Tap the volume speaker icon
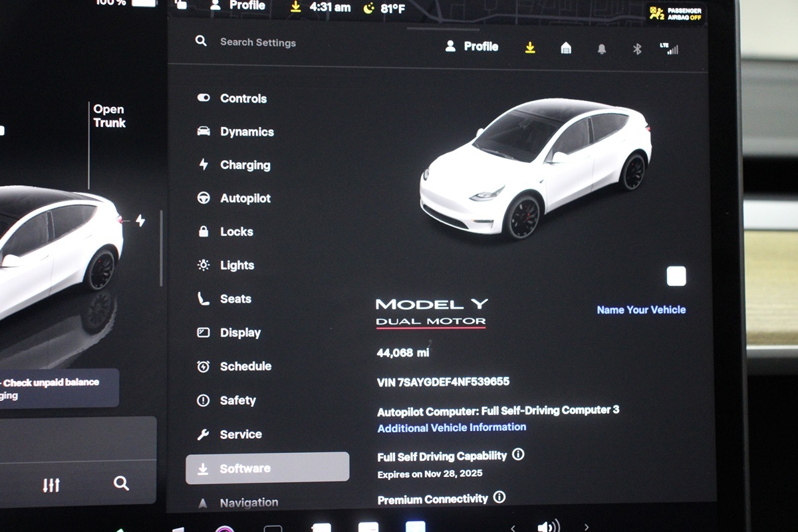The width and height of the screenshot is (798, 532). [x=548, y=527]
